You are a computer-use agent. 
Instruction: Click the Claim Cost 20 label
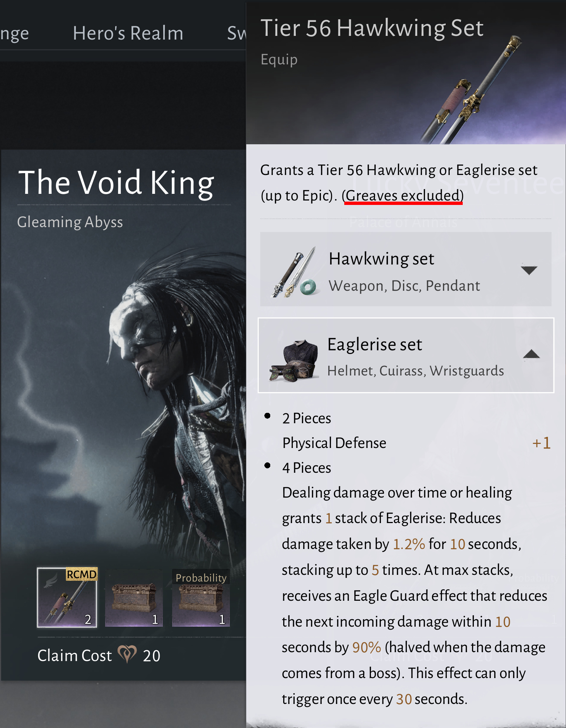[x=99, y=655]
